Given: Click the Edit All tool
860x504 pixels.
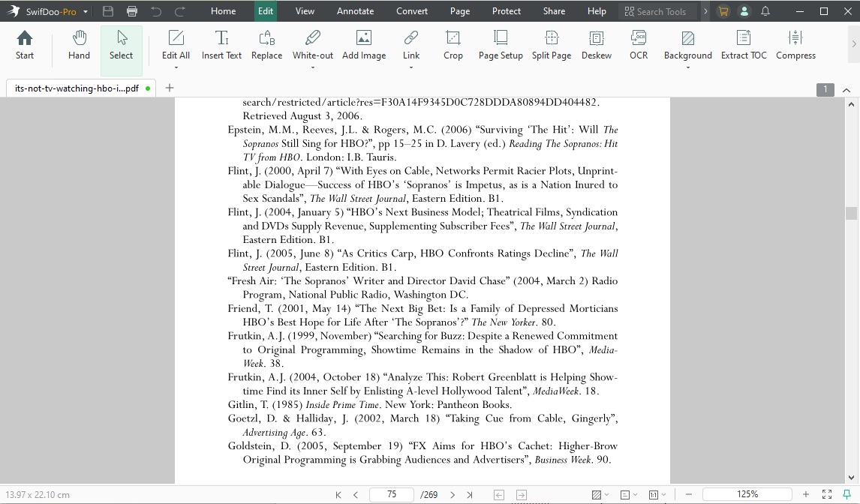Looking at the screenshot, I should (176, 46).
